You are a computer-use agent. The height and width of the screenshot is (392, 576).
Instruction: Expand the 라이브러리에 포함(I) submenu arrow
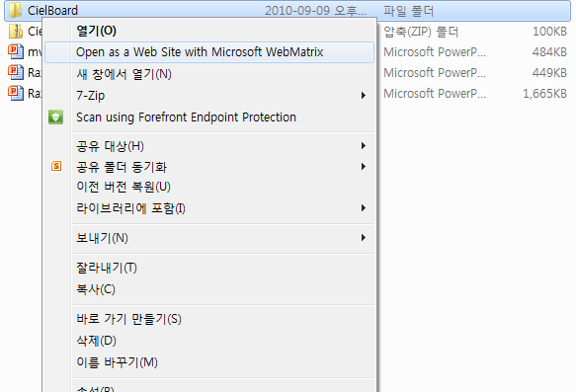pyautogui.click(x=364, y=208)
